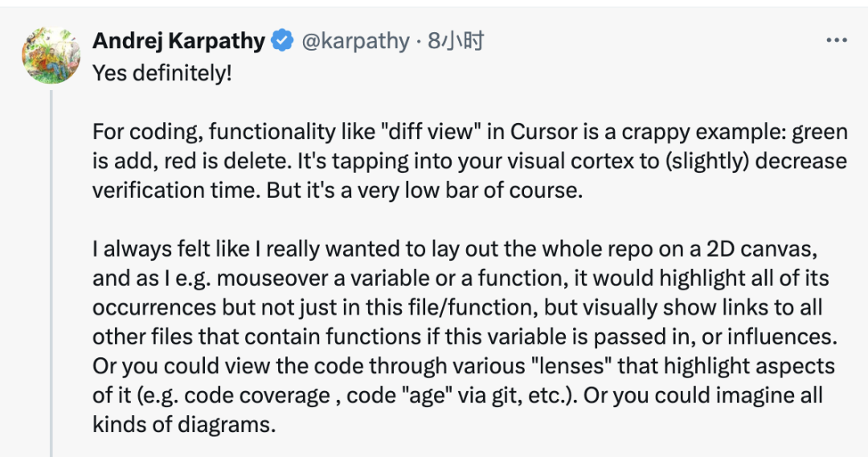Open the @karpathy handle link
The height and width of the screenshot is (457, 868).
click(x=355, y=41)
